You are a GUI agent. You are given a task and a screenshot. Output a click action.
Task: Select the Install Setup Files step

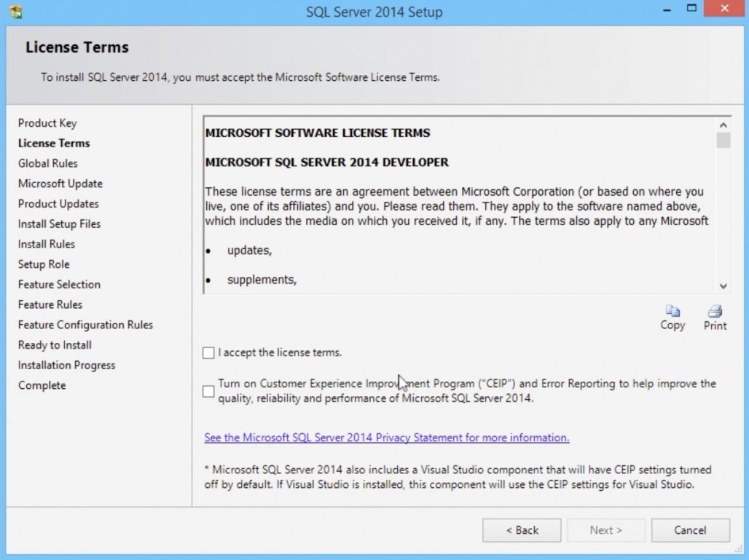[x=59, y=224]
